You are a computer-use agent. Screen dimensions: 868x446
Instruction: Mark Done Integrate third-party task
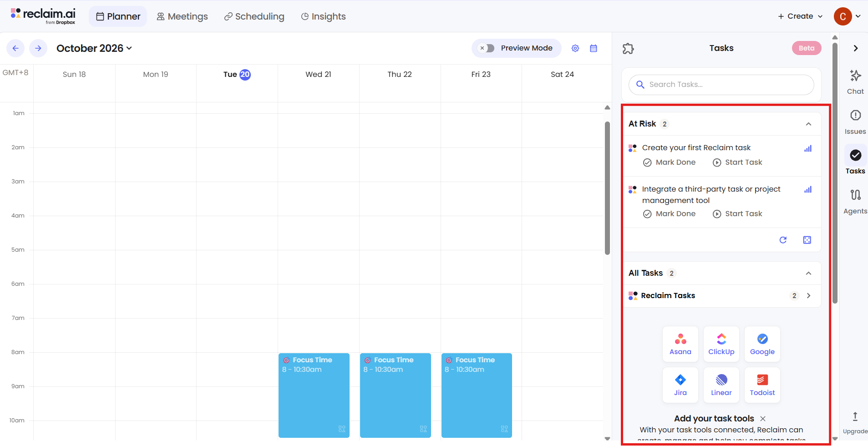coord(669,214)
